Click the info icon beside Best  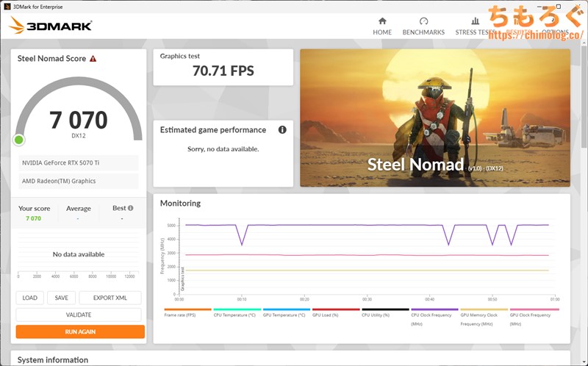[130, 208]
